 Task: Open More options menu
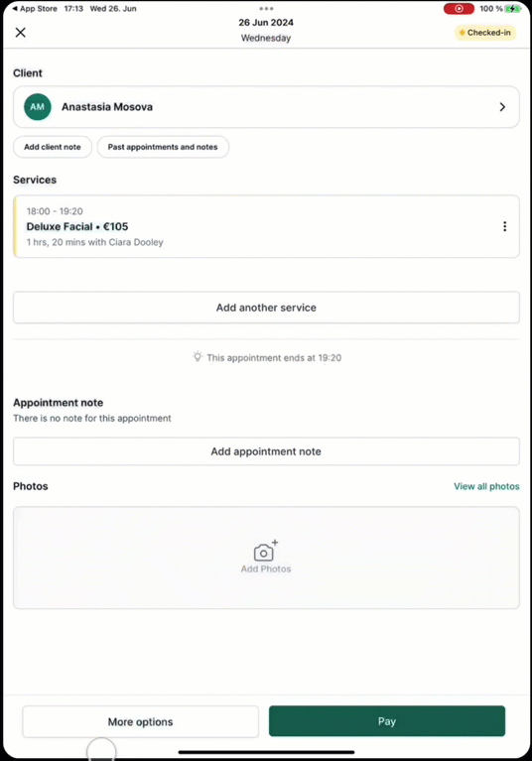click(x=140, y=721)
